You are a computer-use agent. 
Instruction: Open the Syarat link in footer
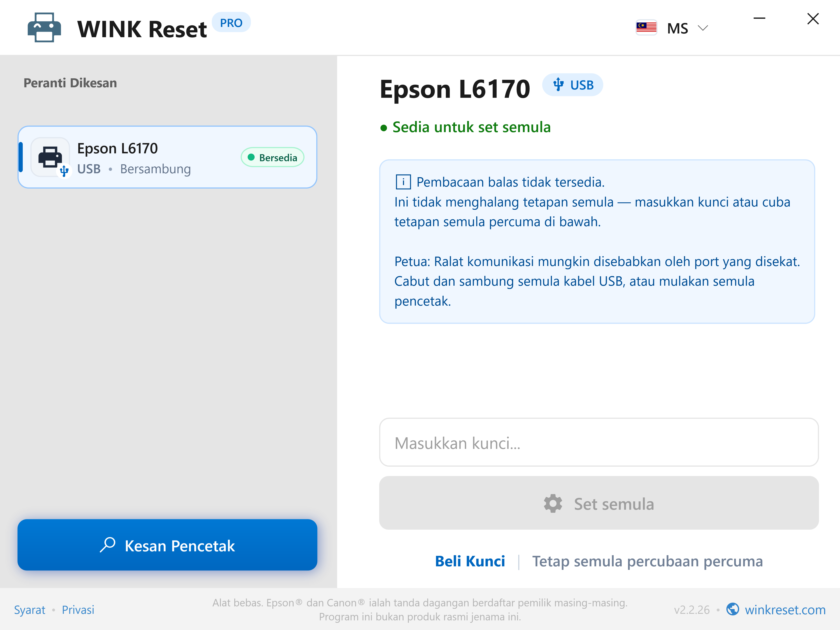[30, 610]
